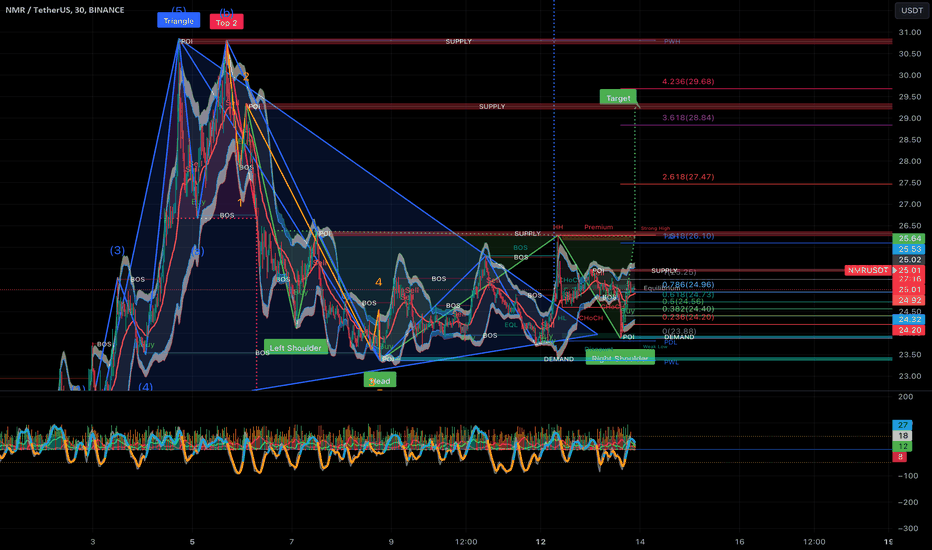
Task: Click the Premium zone label
Action: coord(598,227)
